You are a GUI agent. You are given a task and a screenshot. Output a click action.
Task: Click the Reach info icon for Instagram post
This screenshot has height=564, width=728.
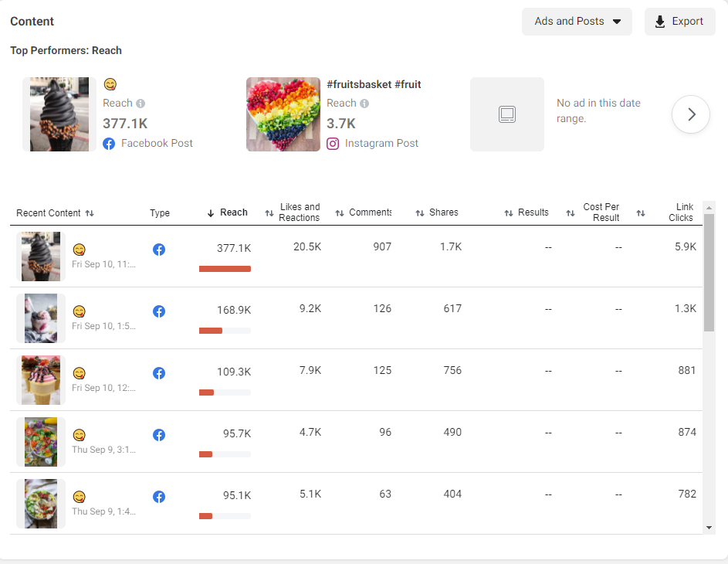coord(364,104)
